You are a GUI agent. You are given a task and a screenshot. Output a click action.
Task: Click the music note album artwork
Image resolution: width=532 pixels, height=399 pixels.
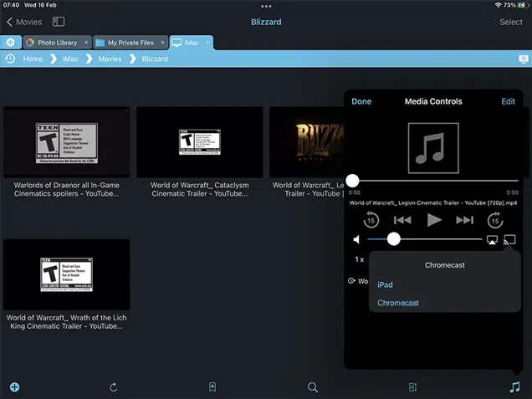pos(433,148)
